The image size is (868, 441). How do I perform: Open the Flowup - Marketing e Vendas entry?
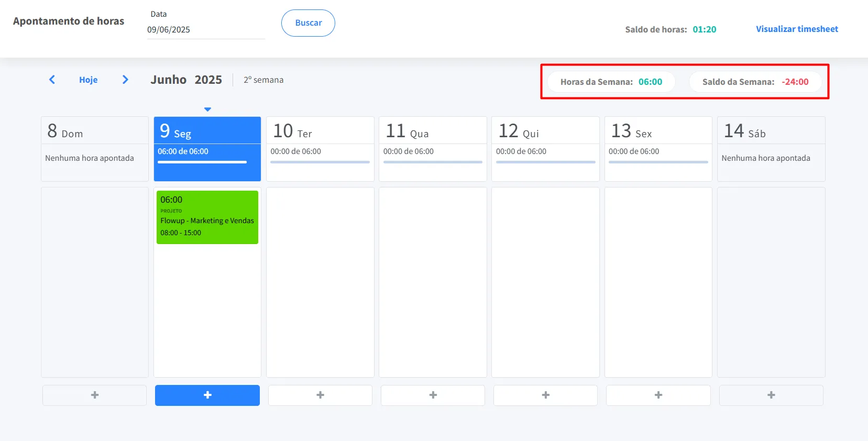[x=207, y=217]
